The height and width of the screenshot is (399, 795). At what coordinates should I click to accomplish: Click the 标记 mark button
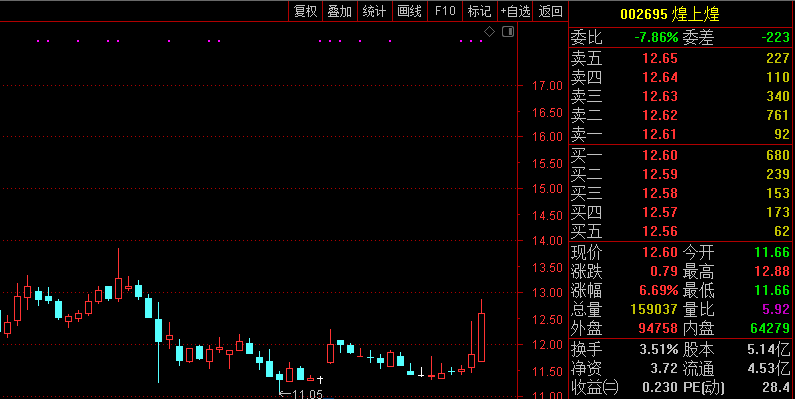click(480, 11)
